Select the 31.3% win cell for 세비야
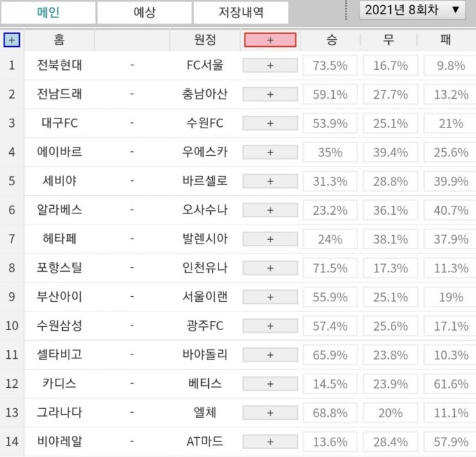The image size is (476, 457). pyautogui.click(x=331, y=181)
